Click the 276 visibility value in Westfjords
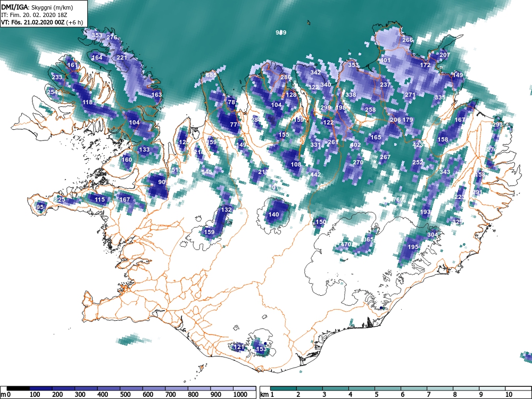This screenshot has width=532, height=399. coord(112,37)
